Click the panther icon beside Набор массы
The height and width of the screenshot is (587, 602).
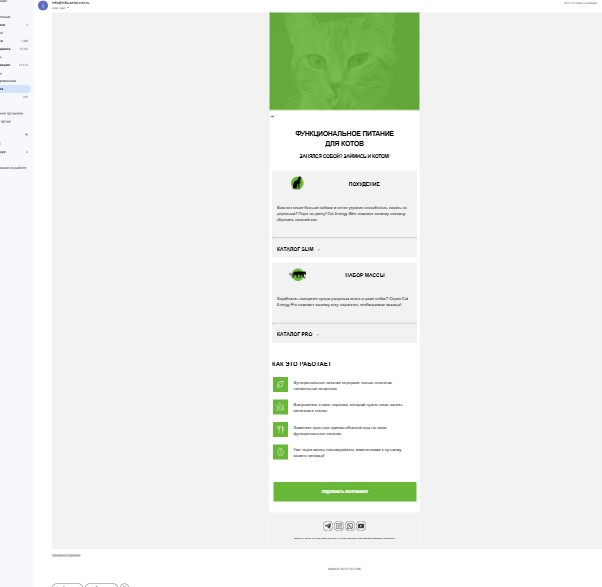pyautogui.click(x=298, y=274)
